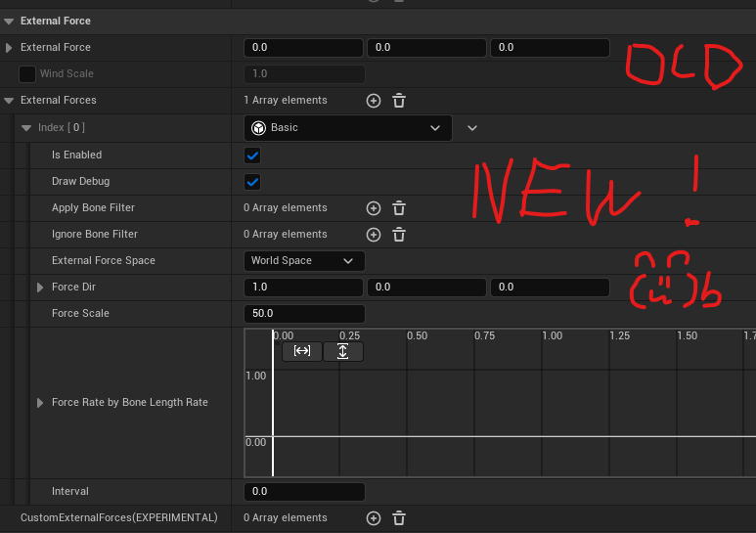
Task: Select the Draw Debug property label
Action: [x=80, y=182]
